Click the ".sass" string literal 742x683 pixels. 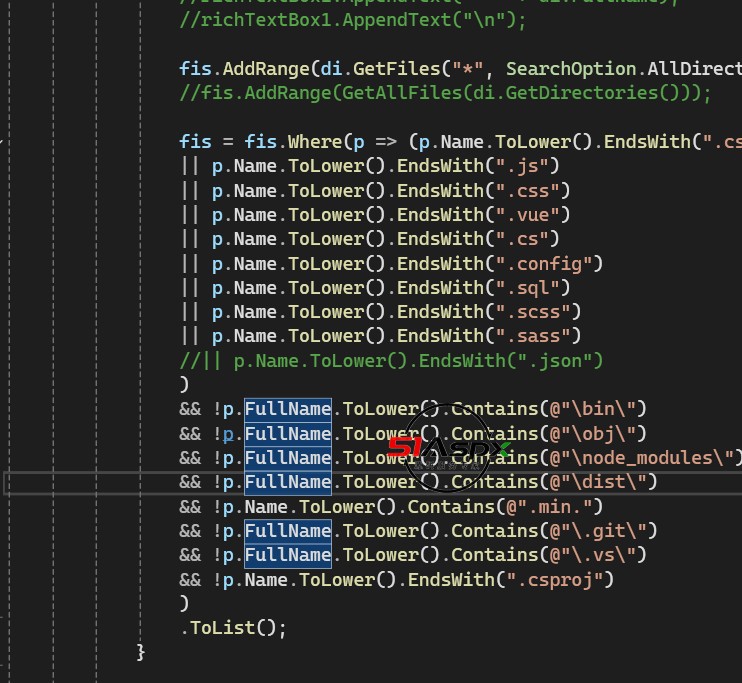(x=533, y=336)
